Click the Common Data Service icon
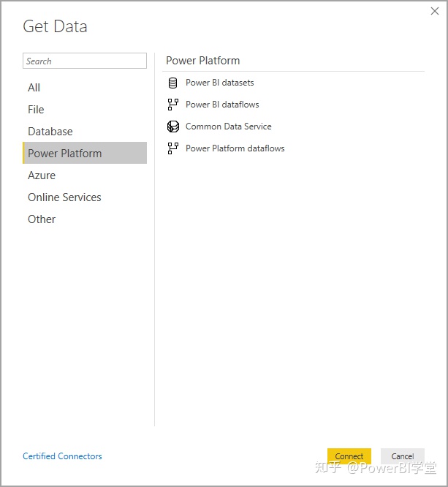448x487 pixels. pyautogui.click(x=173, y=127)
